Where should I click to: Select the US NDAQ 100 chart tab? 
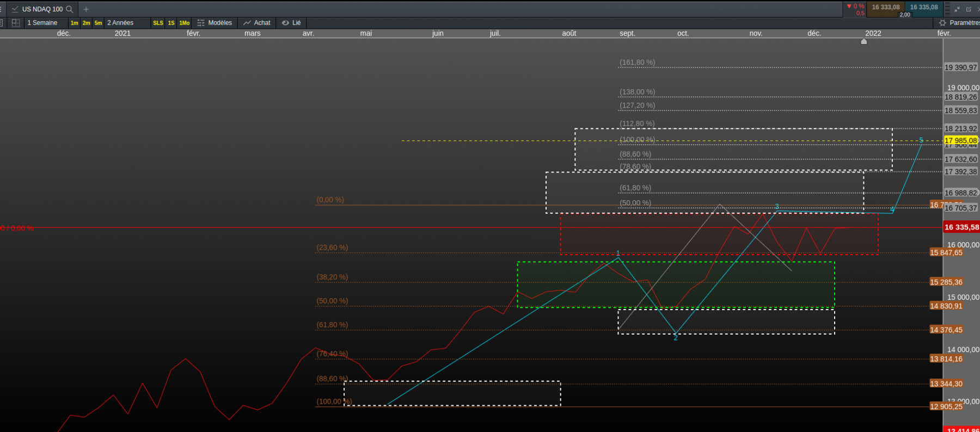click(x=42, y=9)
